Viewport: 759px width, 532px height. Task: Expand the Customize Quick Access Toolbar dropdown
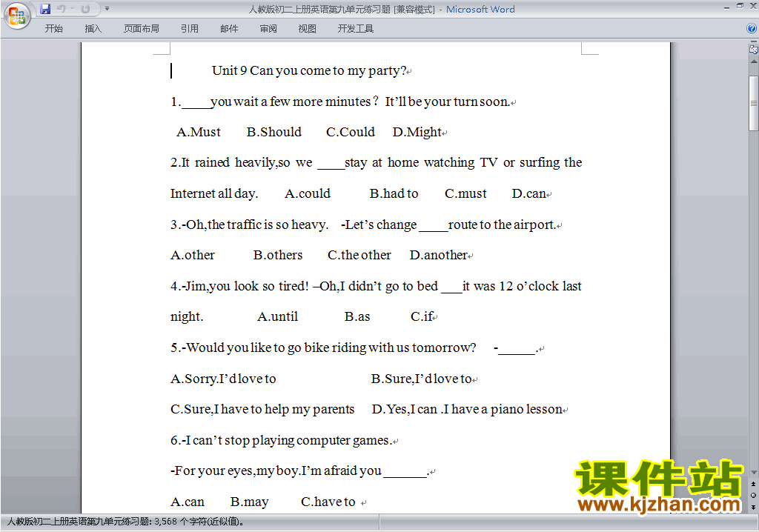click(x=107, y=9)
